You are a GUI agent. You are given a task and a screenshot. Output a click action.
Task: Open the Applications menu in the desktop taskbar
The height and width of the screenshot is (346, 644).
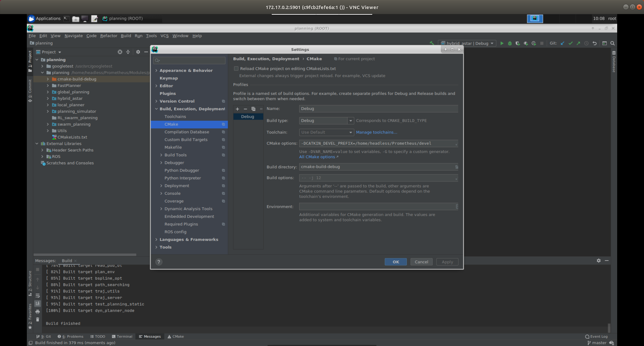tap(45, 18)
